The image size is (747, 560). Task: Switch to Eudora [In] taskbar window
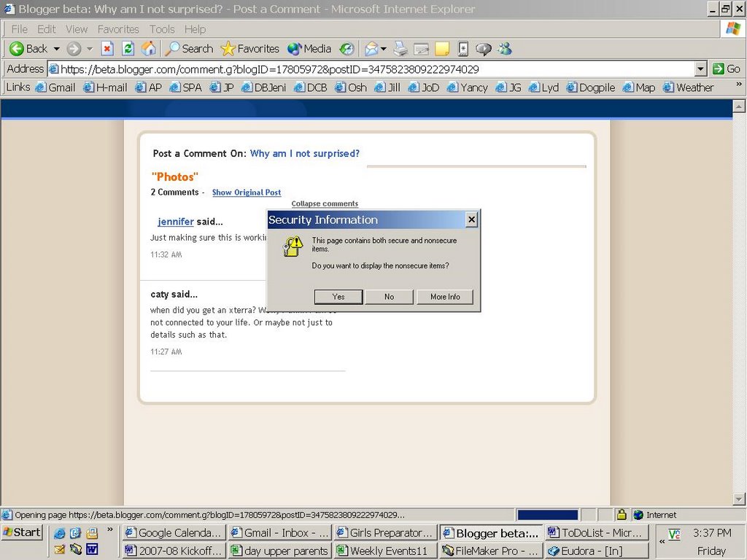click(x=597, y=551)
